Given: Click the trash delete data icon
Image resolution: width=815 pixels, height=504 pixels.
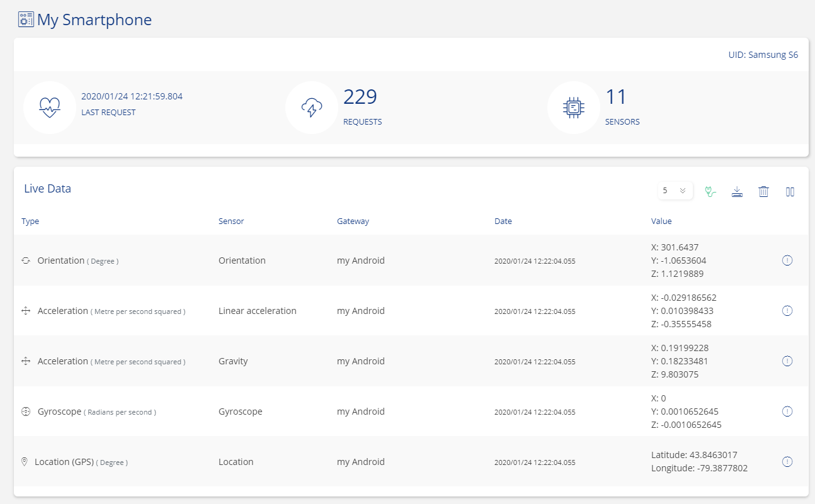Looking at the screenshot, I should click(x=763, y=191).
